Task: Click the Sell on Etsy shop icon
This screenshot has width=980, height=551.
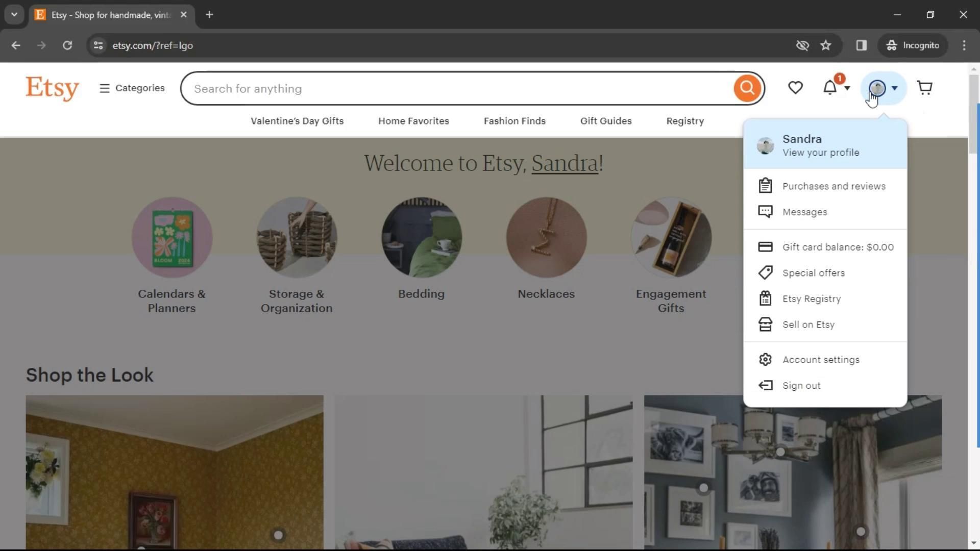Action: [765, 324]
